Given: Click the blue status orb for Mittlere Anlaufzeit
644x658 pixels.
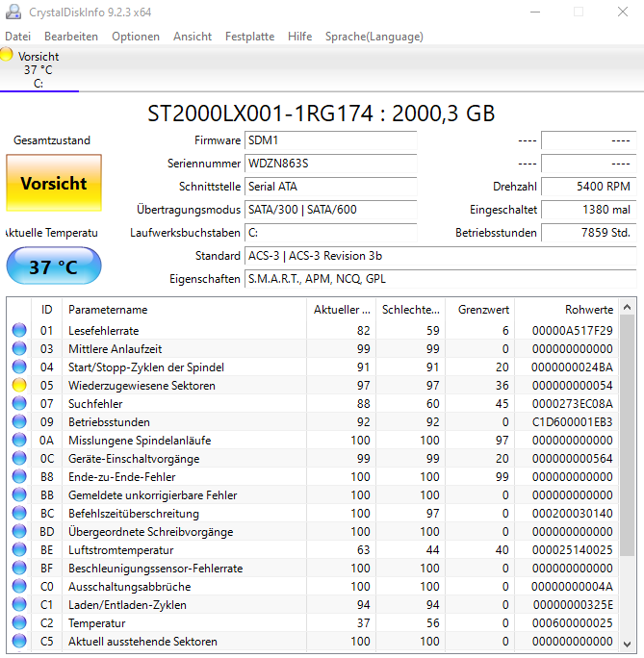Looking at the screenshot, I should pos(19,348).
